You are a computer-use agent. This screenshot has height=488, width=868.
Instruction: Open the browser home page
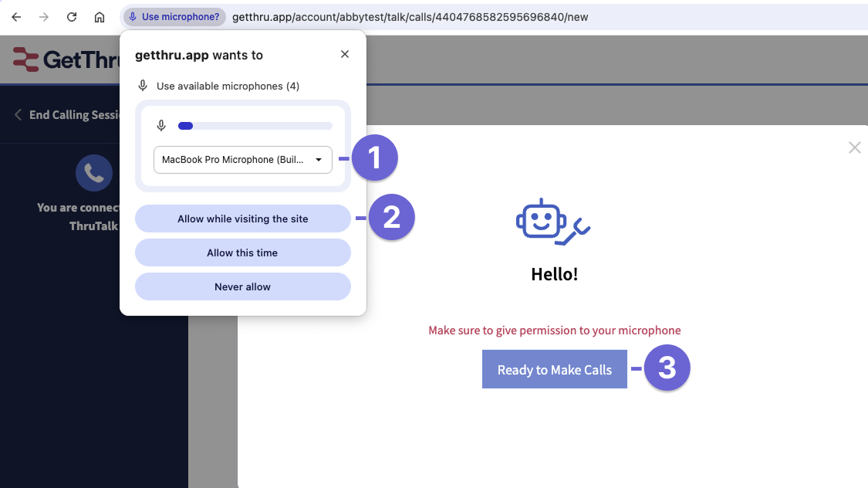(x=100, y=16)
